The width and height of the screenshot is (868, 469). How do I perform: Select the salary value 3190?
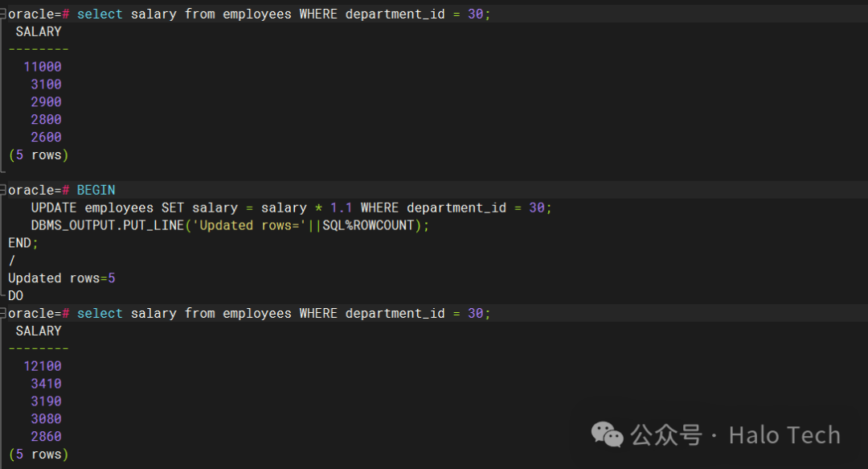point(47,401)
